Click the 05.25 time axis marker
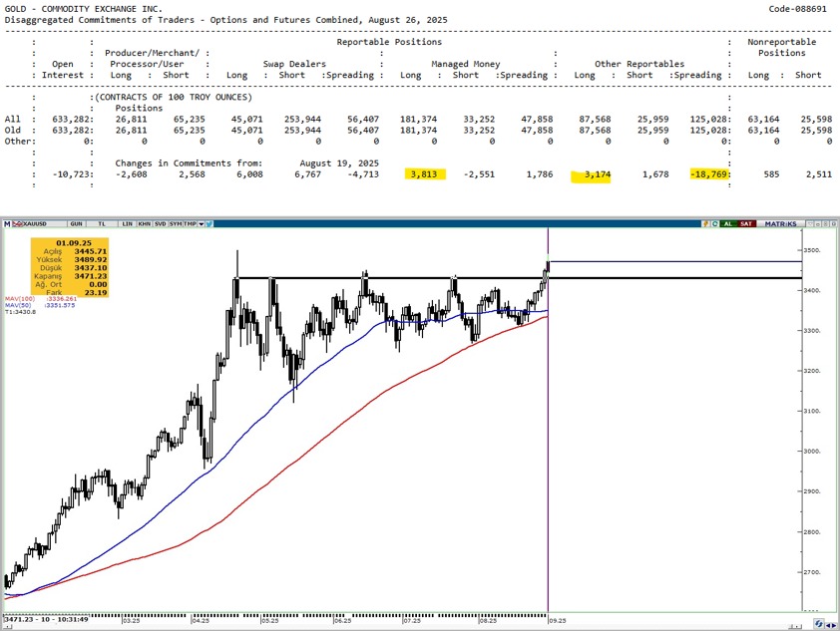This screenshot has height=631, width=840. [270, 621]
